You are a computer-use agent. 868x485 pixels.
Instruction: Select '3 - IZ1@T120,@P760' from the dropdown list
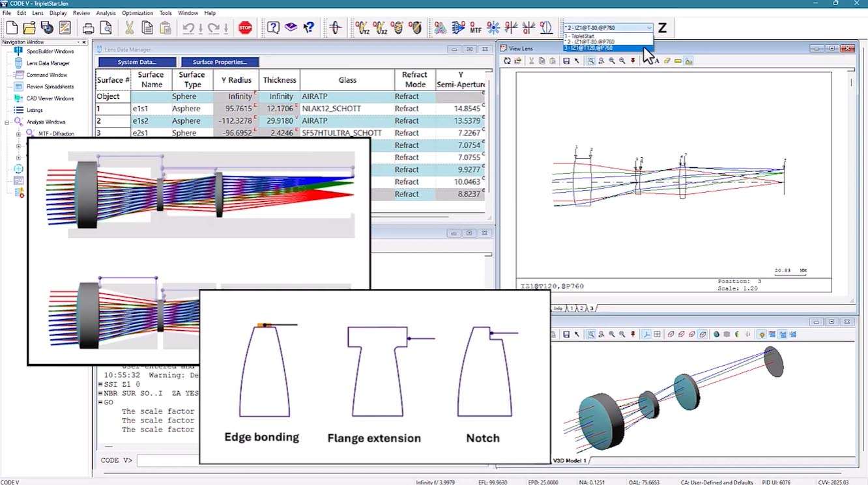click(588, 48)
